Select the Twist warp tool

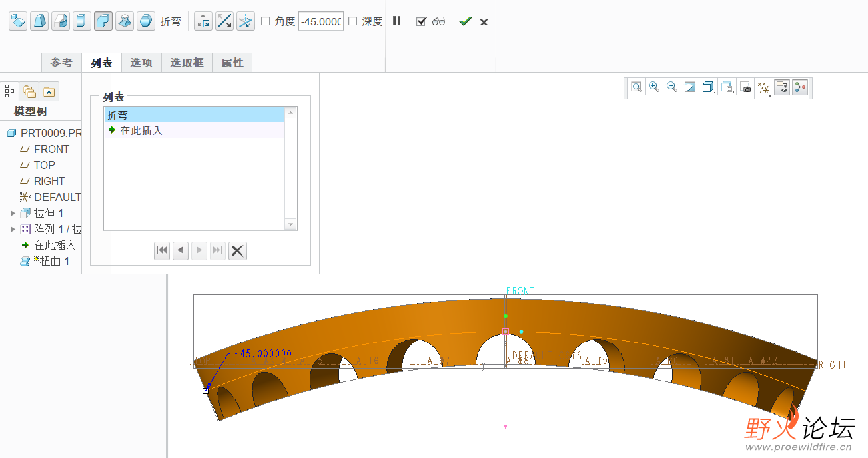pyautogui.click(x=125, y=21)
